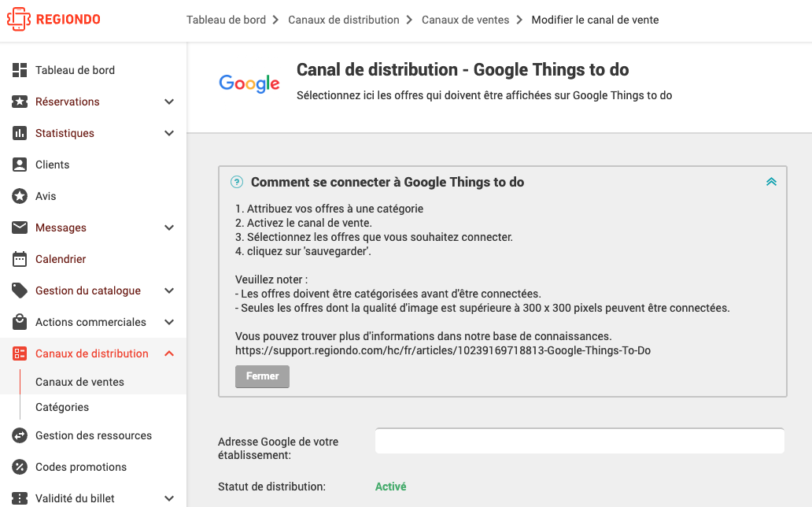Viewport: 812px width, 507px height.
Task: Click the Adresse Google input field
Action: coord(579,441)
